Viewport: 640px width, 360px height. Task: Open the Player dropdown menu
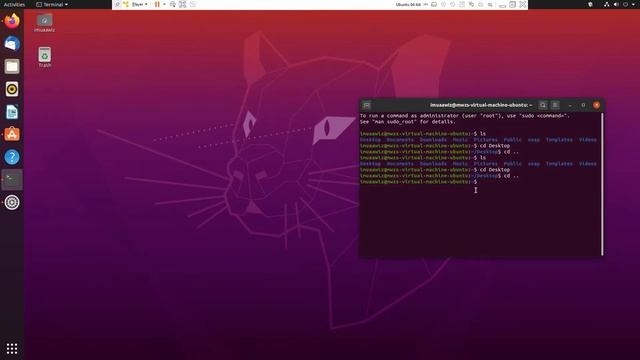coord(140,4)
